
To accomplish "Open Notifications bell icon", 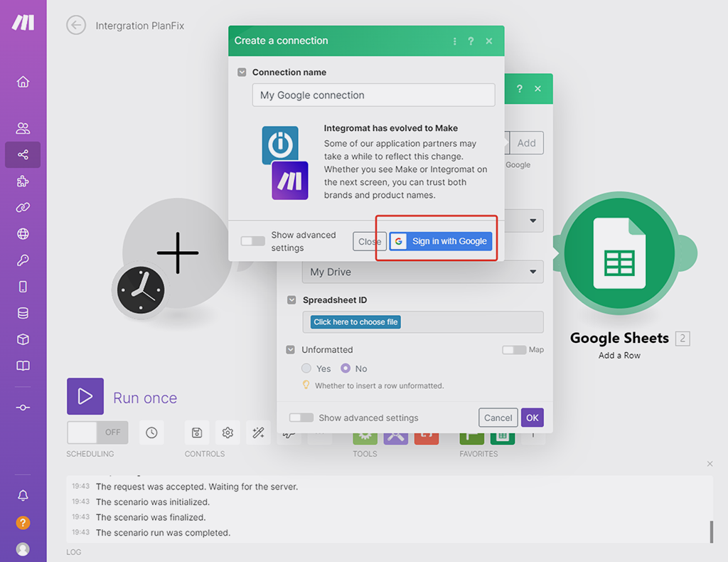I will pyautogui.click(x=23, y=496).
